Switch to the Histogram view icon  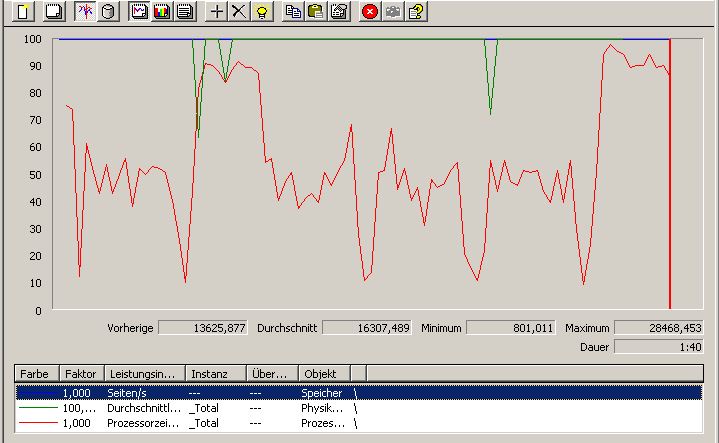162,11
